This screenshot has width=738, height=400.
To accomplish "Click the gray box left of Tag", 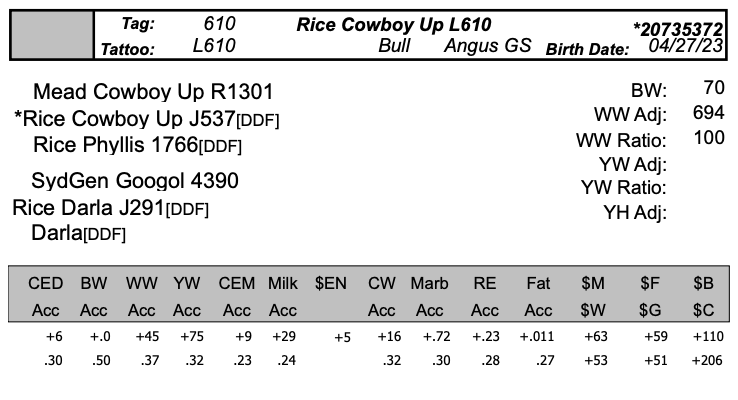I will click(51, 35).
